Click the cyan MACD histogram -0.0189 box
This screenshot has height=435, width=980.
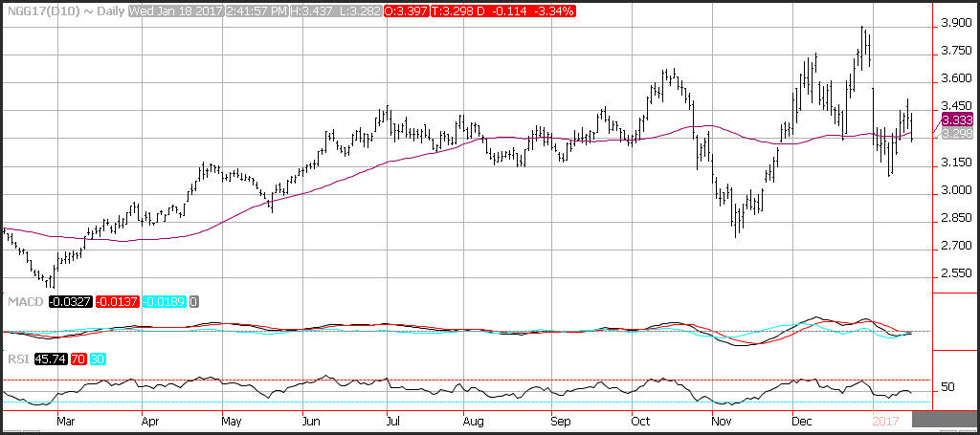pos(166,301)
